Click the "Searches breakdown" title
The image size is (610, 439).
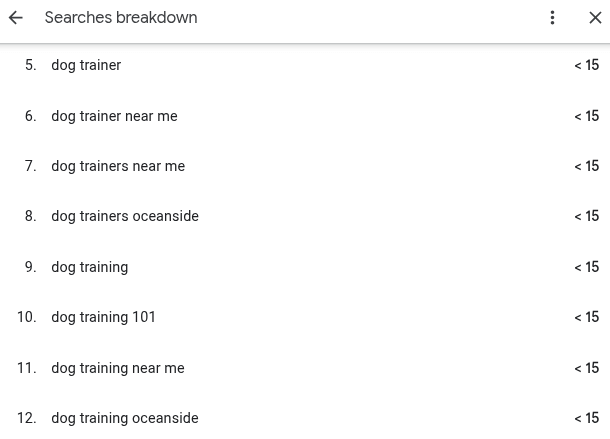[121, 18]
